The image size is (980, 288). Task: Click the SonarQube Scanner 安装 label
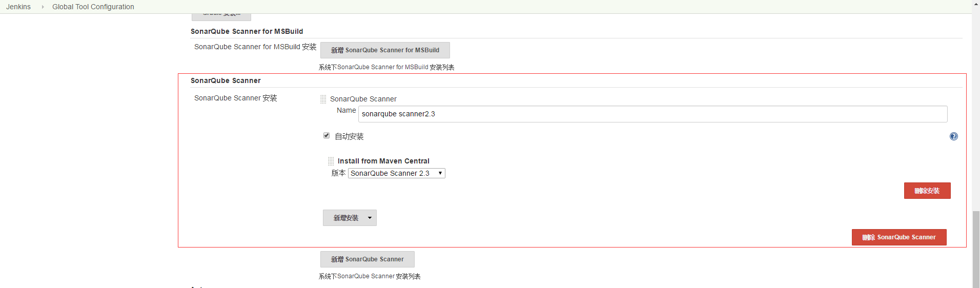point(235,98)
